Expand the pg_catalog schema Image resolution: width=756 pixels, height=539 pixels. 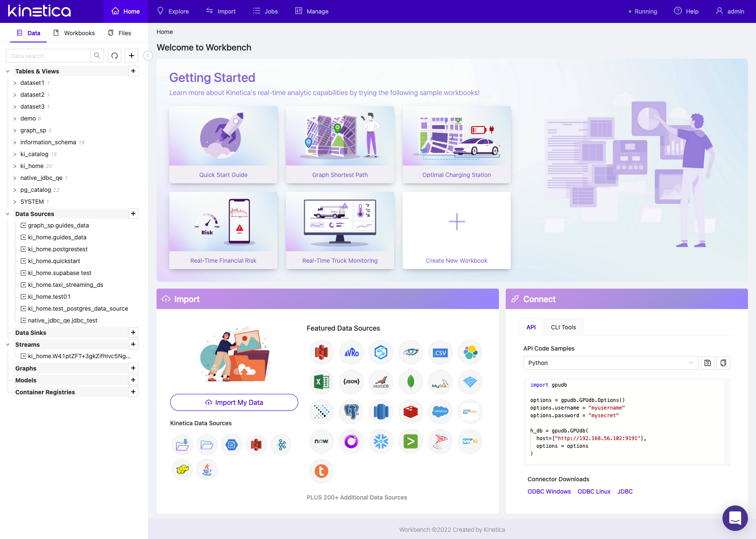(15, 190)
